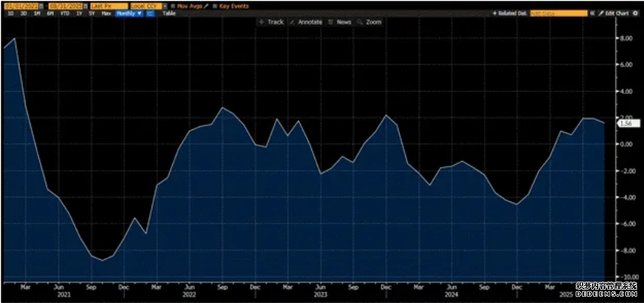Click the Add Data input field

point(559,13)
